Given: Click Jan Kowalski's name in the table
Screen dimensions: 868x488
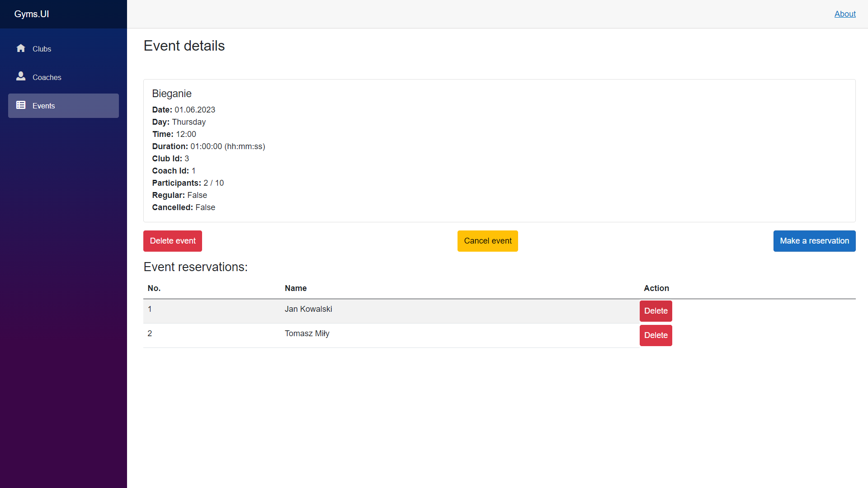Looking at the screenshot, I should (x=308, y=309).
